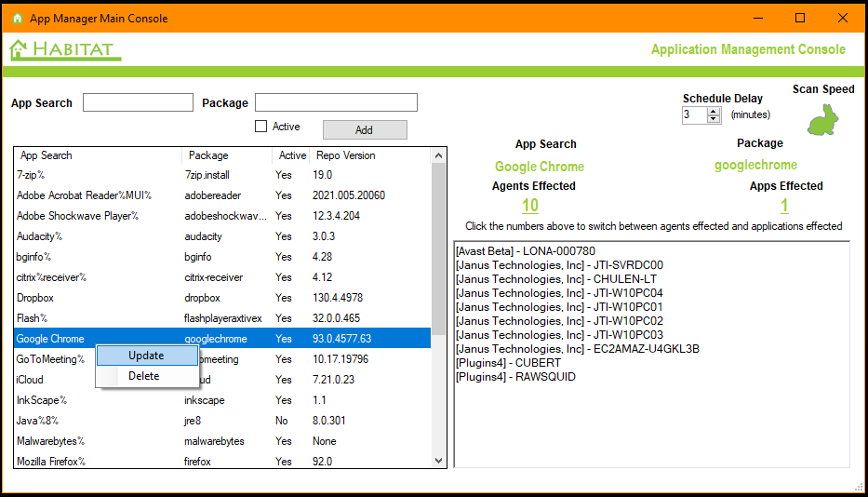Select agent [Plugins4] - RAWSQUID
868x497 pixels.
pos(515,377)
